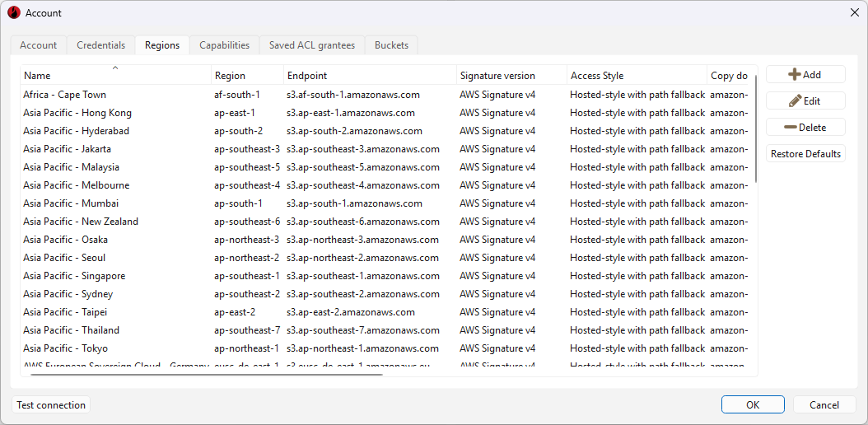Click endpoint s3.ap-south-1.amazonaws.com
Screen dimensions: 868x425
pyautogui.click(x=354, y=203)
